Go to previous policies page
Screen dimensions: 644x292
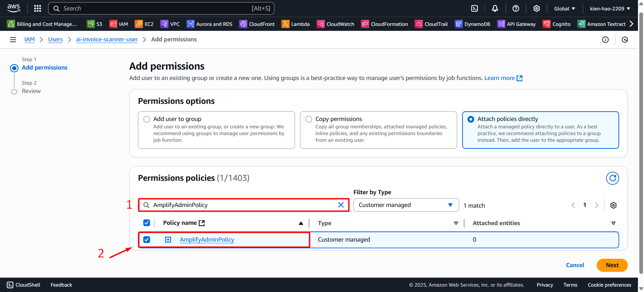pyautogui.click(x=573, y=205)
